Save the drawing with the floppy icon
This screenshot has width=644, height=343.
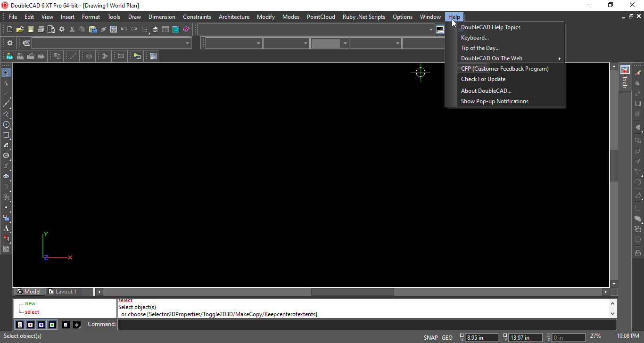click(30, 29)
